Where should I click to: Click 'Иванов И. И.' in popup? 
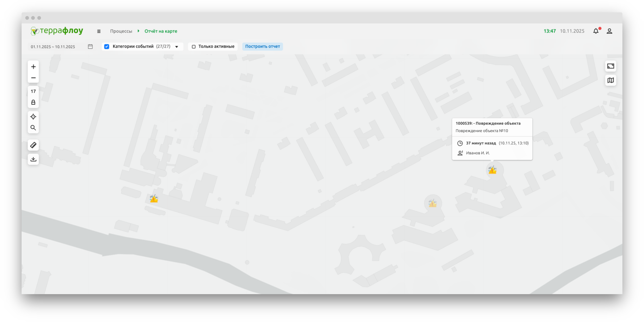point(478,153)
